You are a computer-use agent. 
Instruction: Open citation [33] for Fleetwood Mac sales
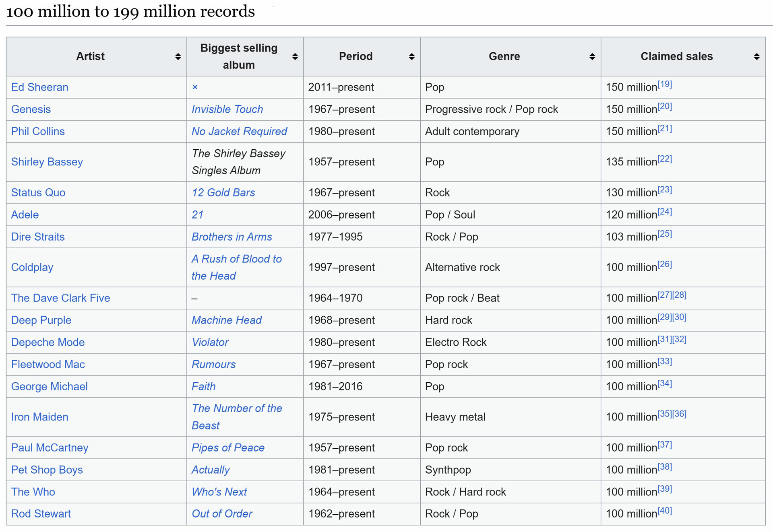coord(665,362)
